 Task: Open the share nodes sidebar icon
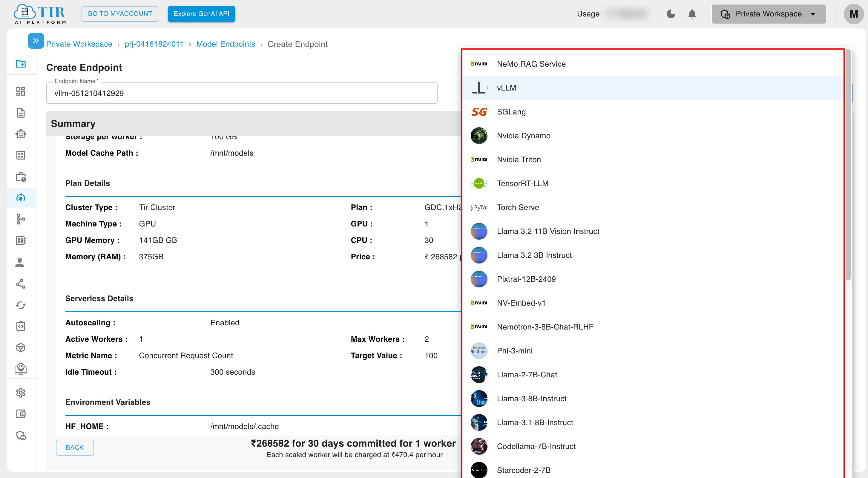pyautogui.click(x=21, y=284)
